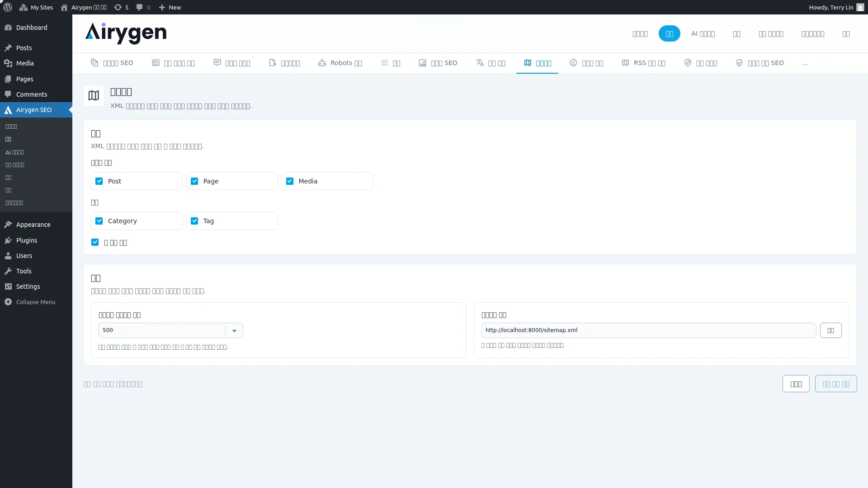The width and height of the screenshot is (868, 488).
Task: Uncheck the Media checkbox
Action: click(x=290, y=181)
